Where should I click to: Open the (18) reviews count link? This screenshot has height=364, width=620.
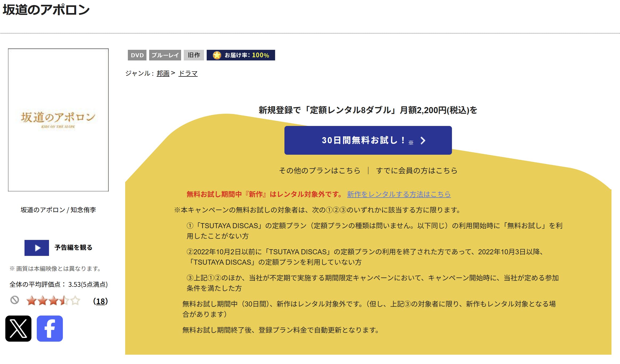[x=100, y=301]
